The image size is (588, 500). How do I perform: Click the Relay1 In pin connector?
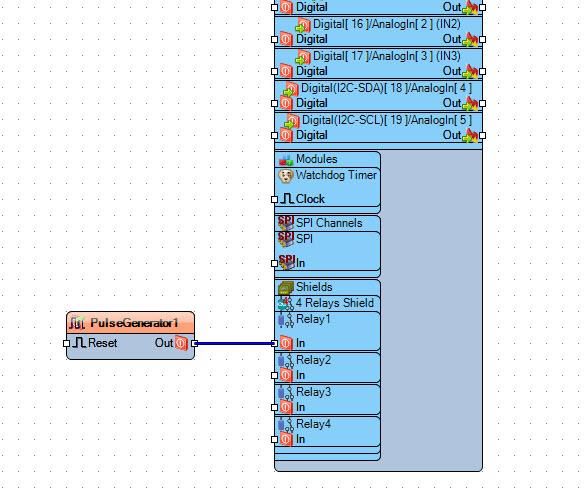coord(274,343)
